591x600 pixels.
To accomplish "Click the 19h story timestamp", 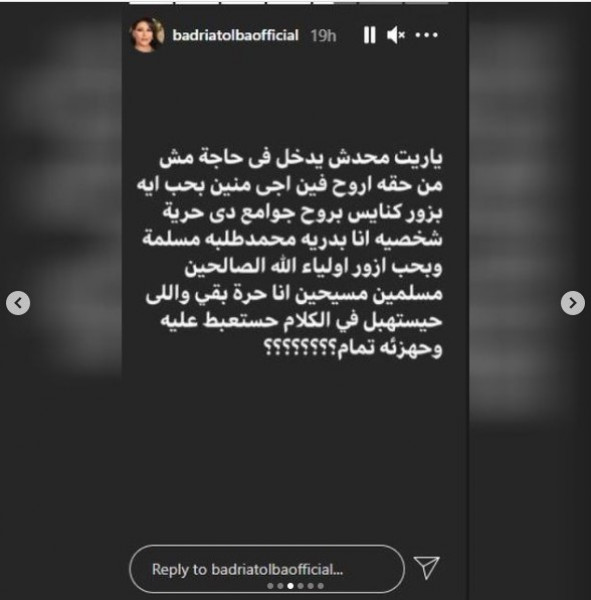I will tap(323, 36).
